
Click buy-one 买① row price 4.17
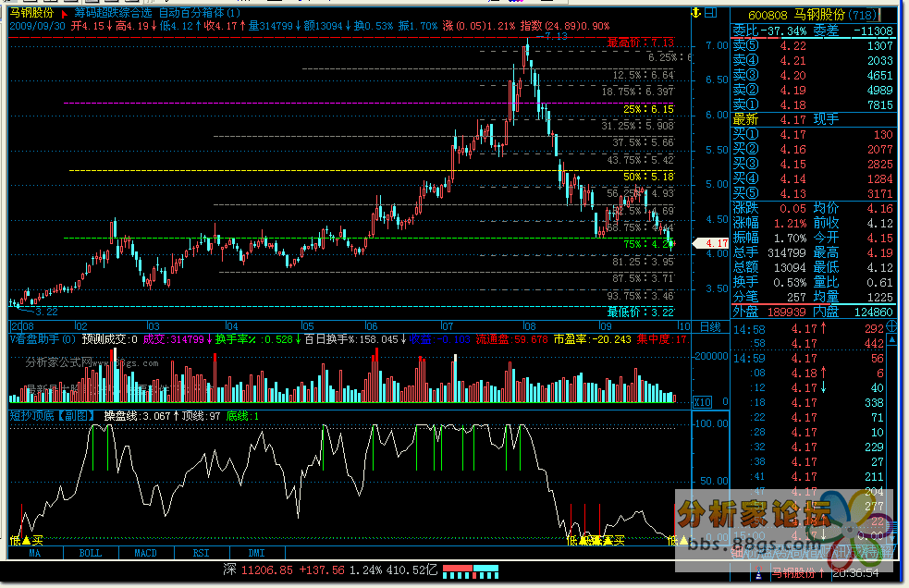click(x=793, y=135)
